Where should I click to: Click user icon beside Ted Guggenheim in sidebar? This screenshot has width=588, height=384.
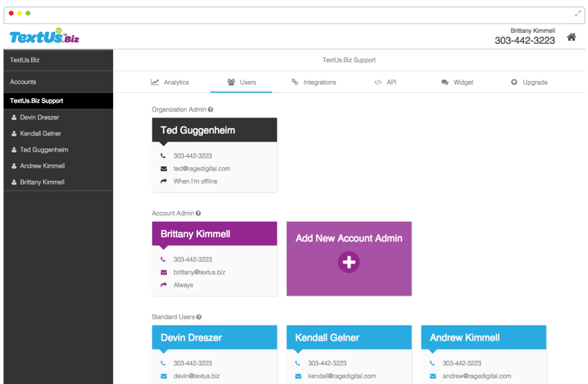pyautogui.click(x=14, y=150)
